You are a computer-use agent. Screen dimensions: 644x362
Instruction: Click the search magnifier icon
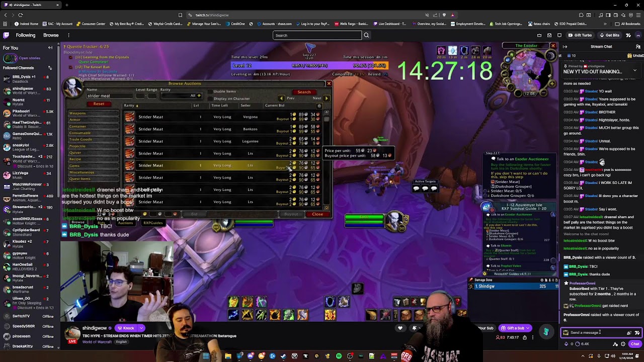pos(366,35)
